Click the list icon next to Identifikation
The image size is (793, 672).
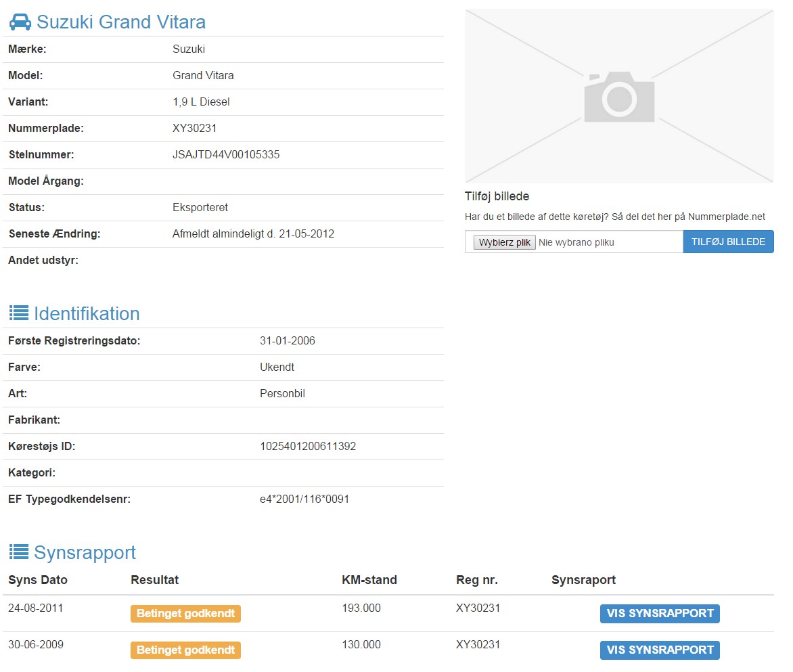coord(19,313)
